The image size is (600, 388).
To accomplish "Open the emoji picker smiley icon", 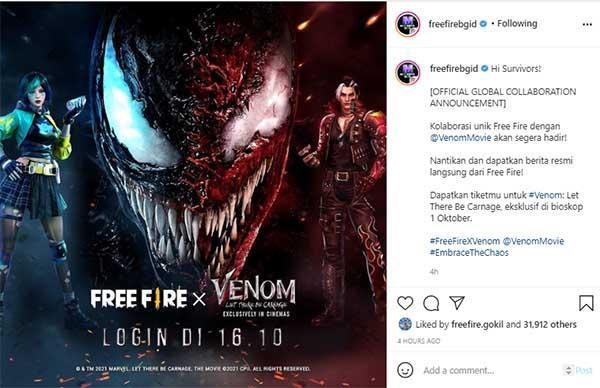I will pos(405,370).
